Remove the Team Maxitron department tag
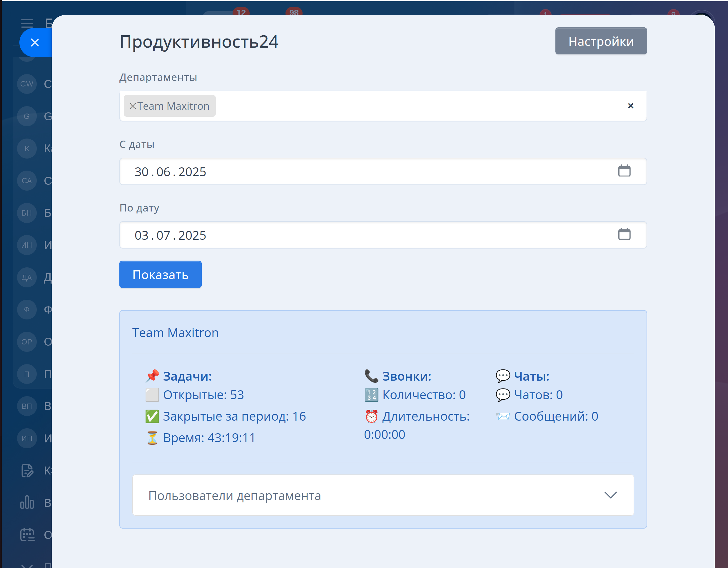The image size is (728, 568). click(133, 106)
